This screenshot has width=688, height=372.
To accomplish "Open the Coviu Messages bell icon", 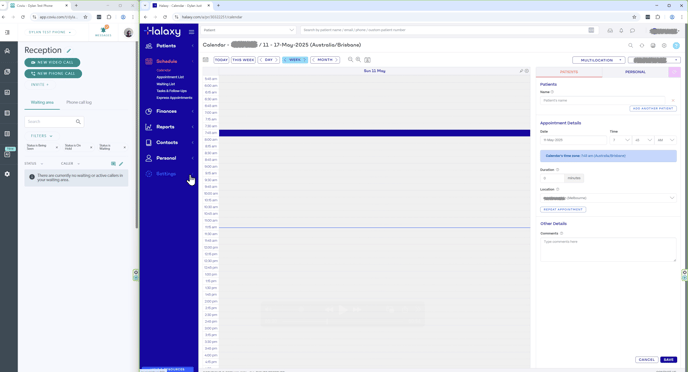I will [104, 30].
